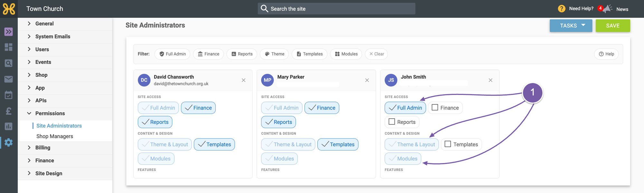644x193 pixels.
Task: Select the settings gear icon in sidebar
Action: click(x=9, y=142)
